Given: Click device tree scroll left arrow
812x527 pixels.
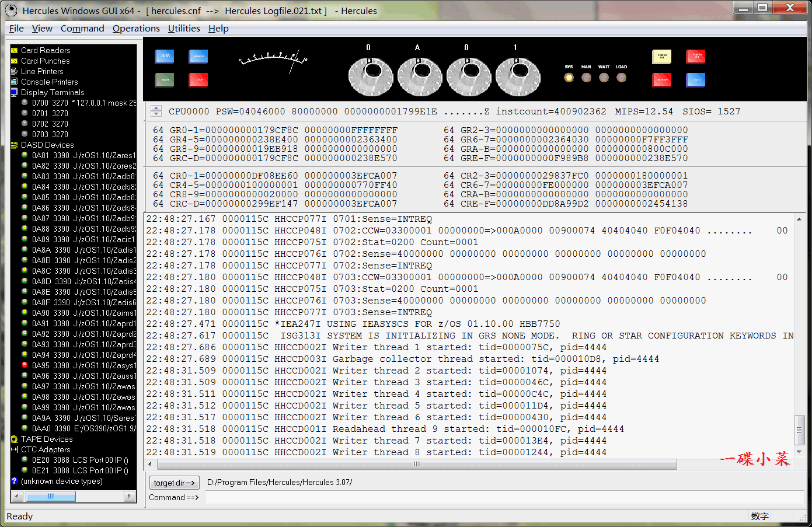Looking at the screenshot, I should [16, 496].
